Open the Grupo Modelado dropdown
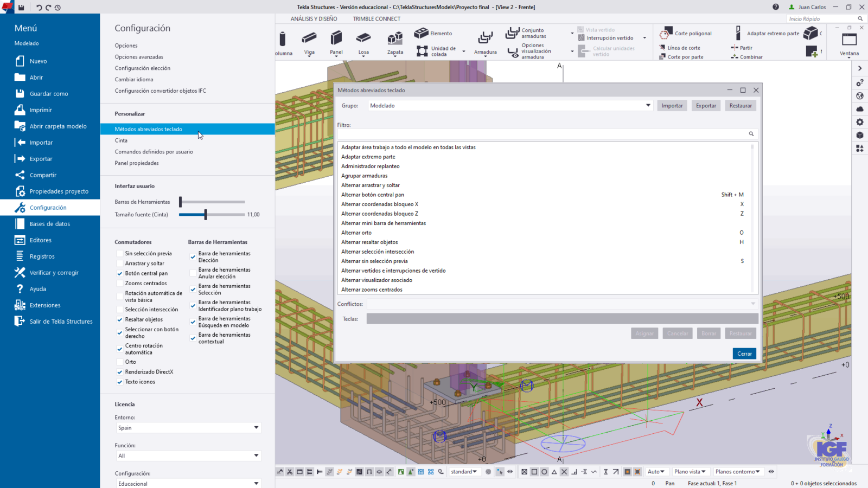Viewport: 868px width, 488px height. click(x=510, y=106)
